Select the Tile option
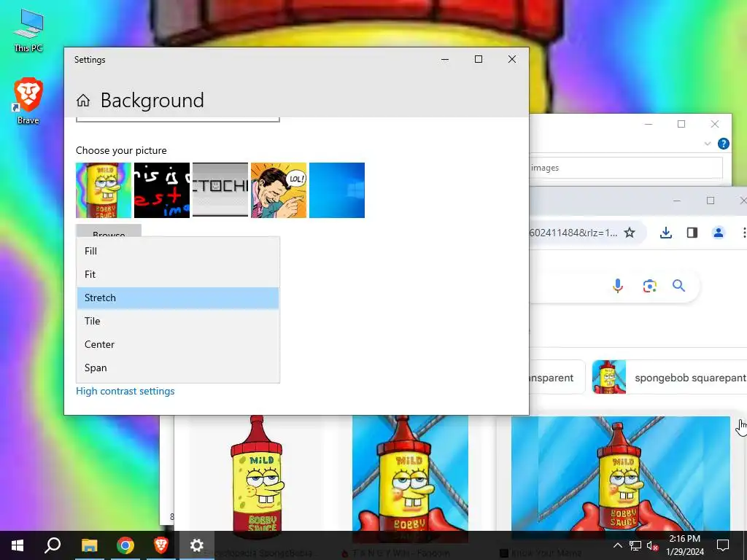 pyautogui.click(x=178, y=321)
